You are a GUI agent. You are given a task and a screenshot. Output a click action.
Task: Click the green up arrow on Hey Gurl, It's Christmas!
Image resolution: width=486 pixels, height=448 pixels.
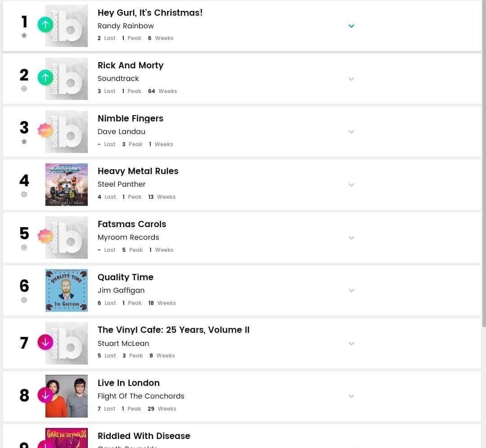point(45,24)
